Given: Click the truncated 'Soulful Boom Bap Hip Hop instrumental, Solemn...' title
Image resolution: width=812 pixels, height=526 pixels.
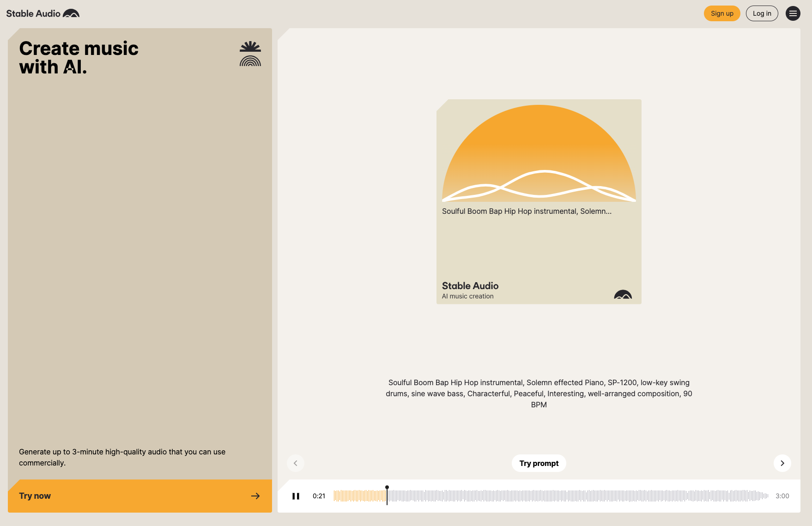Looking at the screenshot, I should point(527,211).
